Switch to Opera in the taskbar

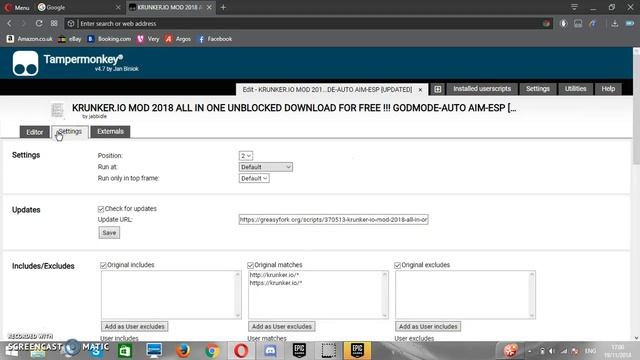pos(241,351)
